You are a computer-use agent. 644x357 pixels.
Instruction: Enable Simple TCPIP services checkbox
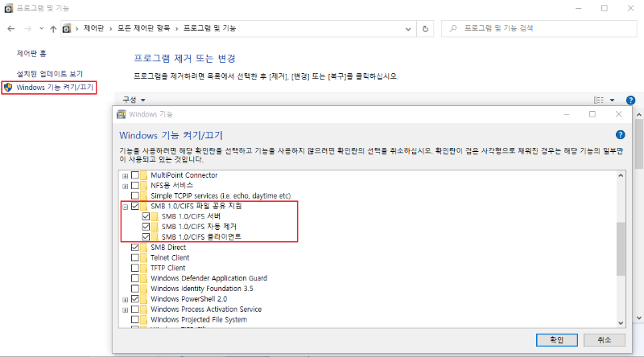(135, 195)
